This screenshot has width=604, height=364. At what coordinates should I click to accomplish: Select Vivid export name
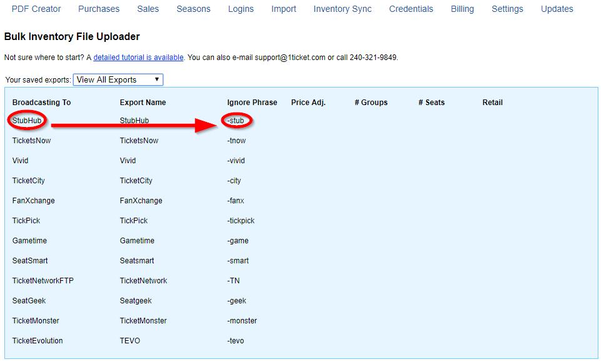[x=128, y=161]
